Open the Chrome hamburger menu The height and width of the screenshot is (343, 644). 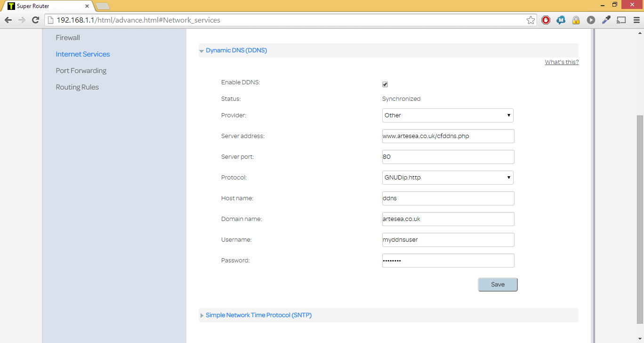[636, 20]
